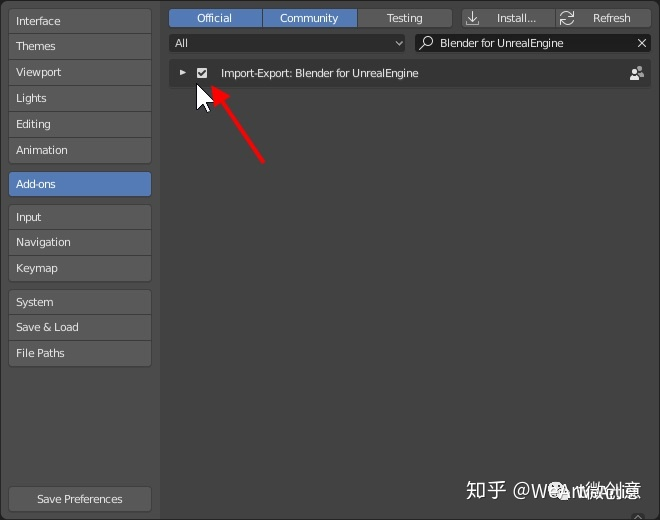This screenshot has height=520, width=660.
Task: Open the Themes preferences section
Action: tap(80, 46)
